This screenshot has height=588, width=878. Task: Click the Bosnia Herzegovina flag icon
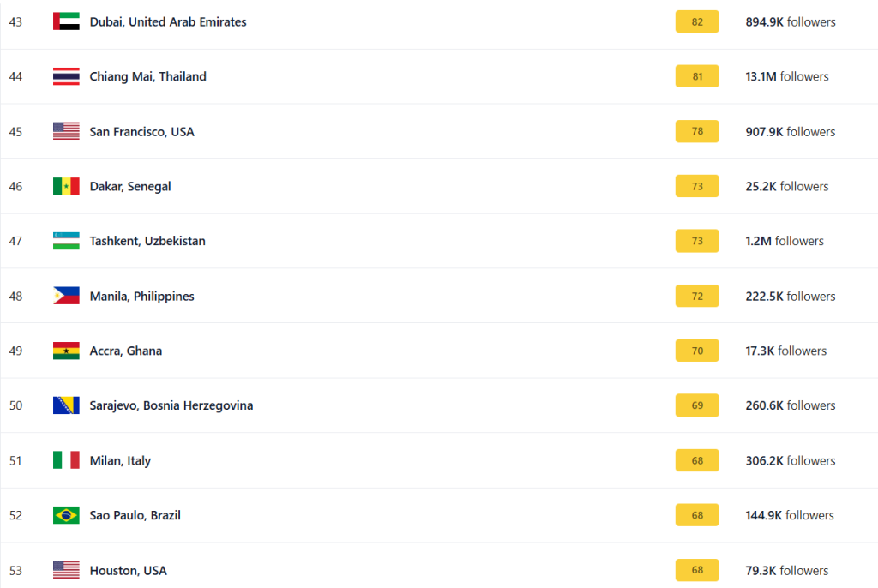(66, 405)
